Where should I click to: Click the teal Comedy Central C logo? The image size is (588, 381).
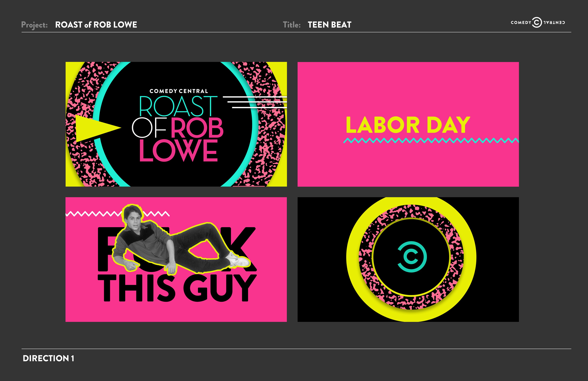412,257
